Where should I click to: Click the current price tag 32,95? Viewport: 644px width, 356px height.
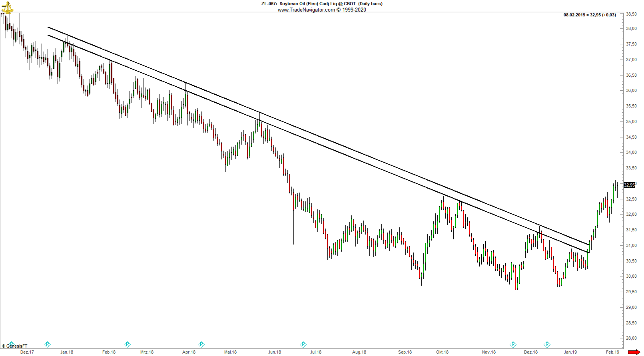[630, 185]
